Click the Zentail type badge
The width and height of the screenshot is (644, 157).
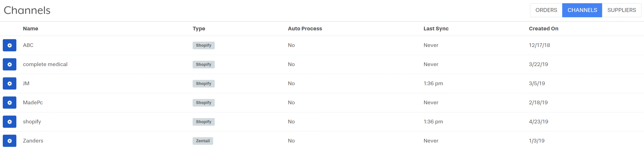pos(203,141)
